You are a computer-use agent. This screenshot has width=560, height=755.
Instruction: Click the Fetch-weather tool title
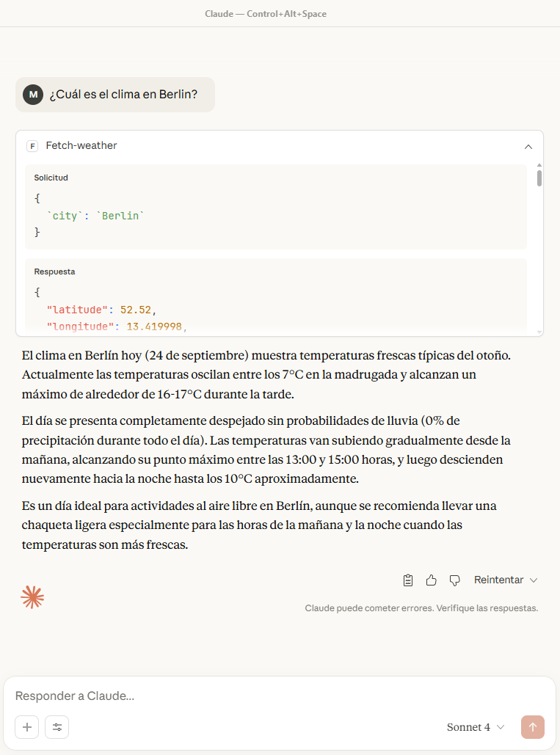[x=81, y=145]
